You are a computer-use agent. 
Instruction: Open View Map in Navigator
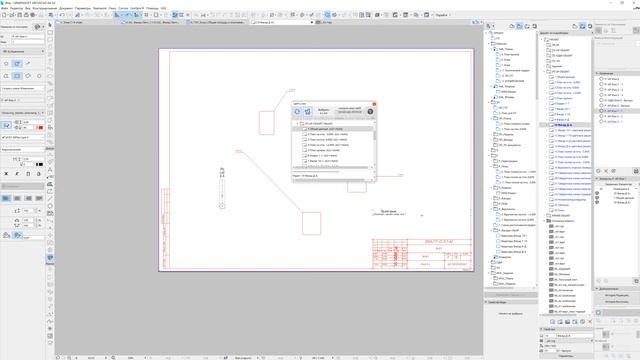(x=519, y=26)
